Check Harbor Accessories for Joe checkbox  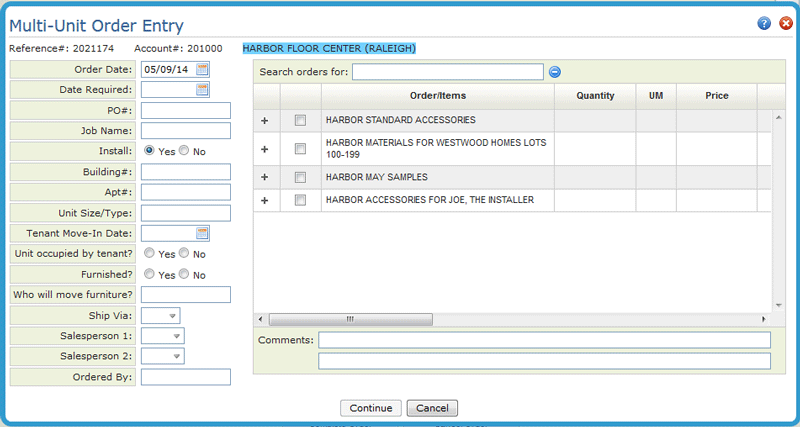tap(300, 201)
